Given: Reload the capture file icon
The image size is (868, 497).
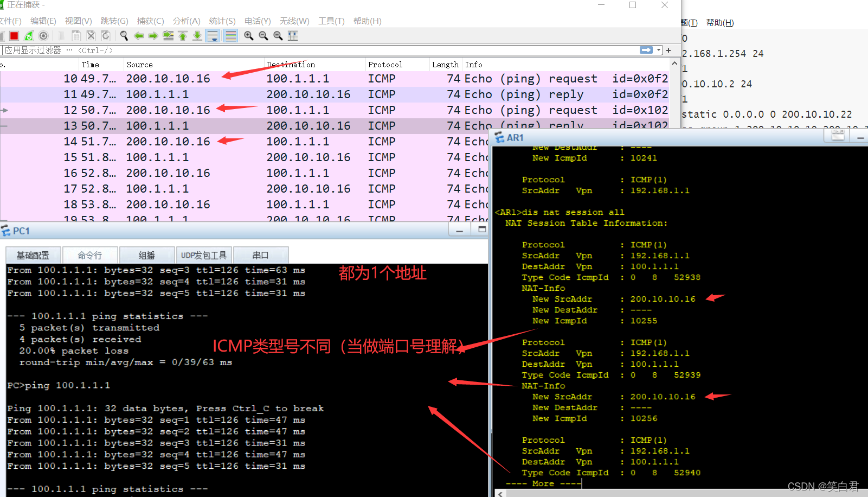Looking at the screenshot, I should 106,36.
